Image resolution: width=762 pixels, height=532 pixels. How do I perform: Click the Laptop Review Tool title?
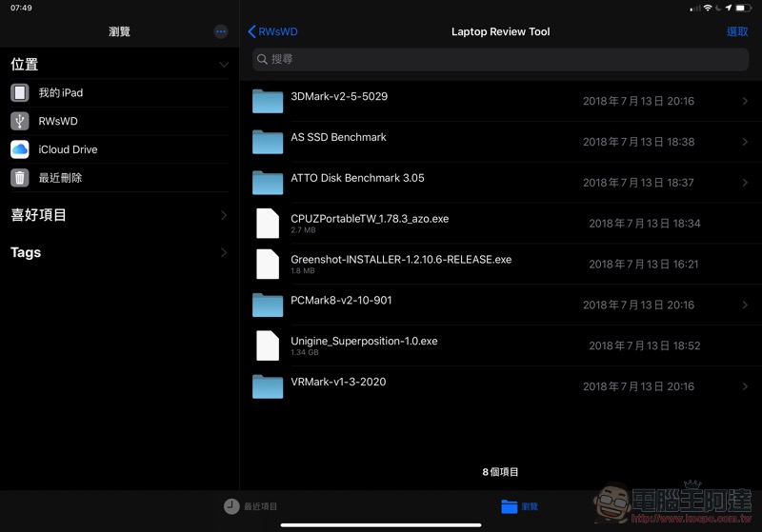tap(501, 31)
